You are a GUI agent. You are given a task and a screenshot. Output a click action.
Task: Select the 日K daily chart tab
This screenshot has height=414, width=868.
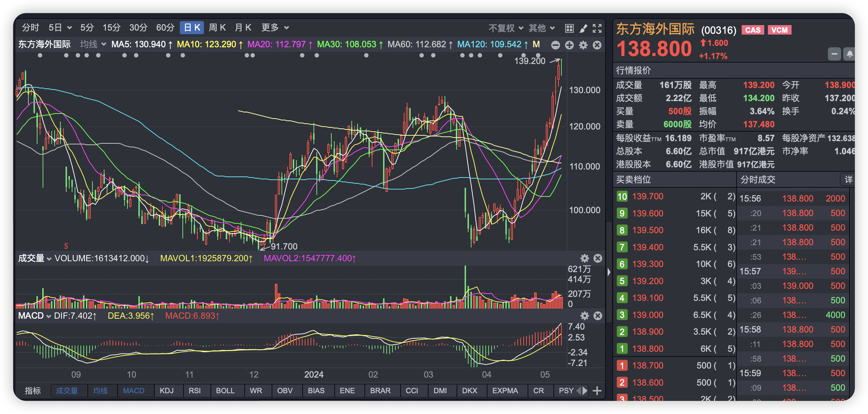[192, 28]
